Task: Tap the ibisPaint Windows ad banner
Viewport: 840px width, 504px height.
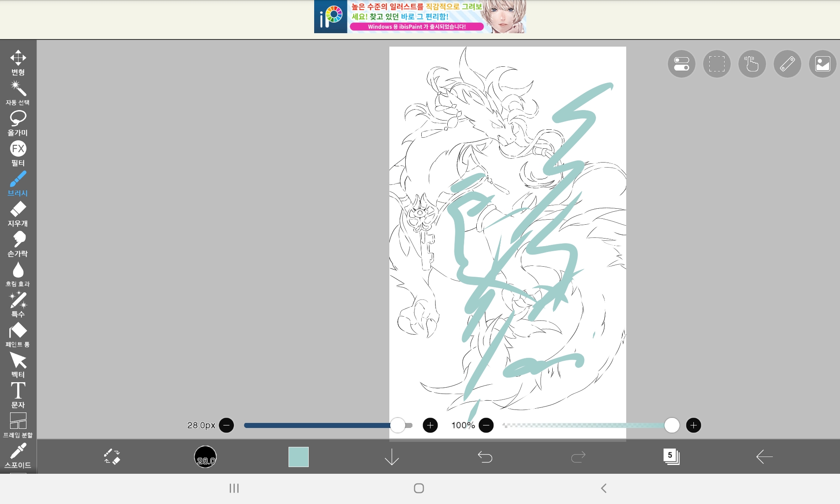Action: coord(420,17)
